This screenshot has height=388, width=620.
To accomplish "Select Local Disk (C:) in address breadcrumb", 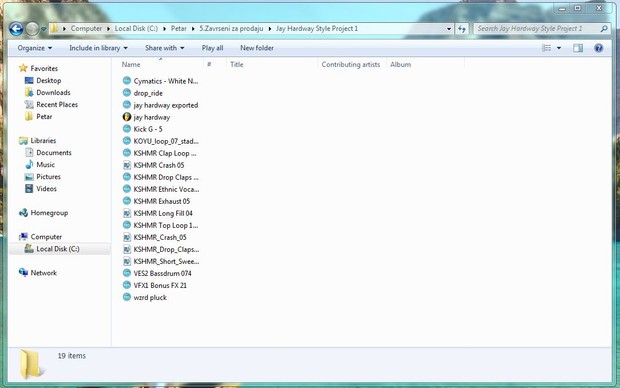I will 136,28.
